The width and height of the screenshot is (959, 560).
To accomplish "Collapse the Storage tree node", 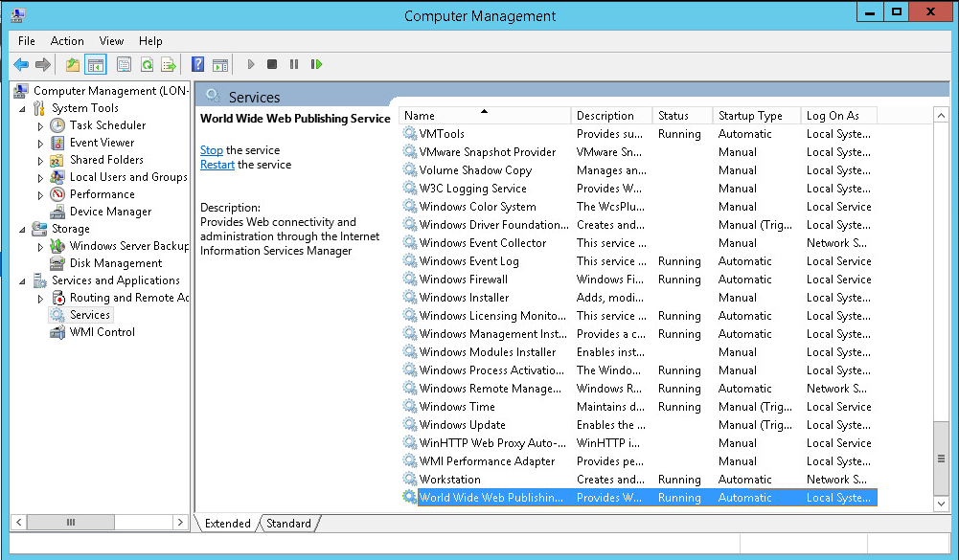I will (x=22, y=229).
